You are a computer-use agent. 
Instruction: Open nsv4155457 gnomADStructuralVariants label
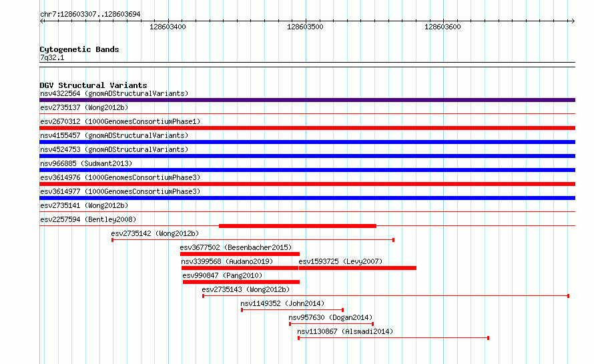coord(114,135)
